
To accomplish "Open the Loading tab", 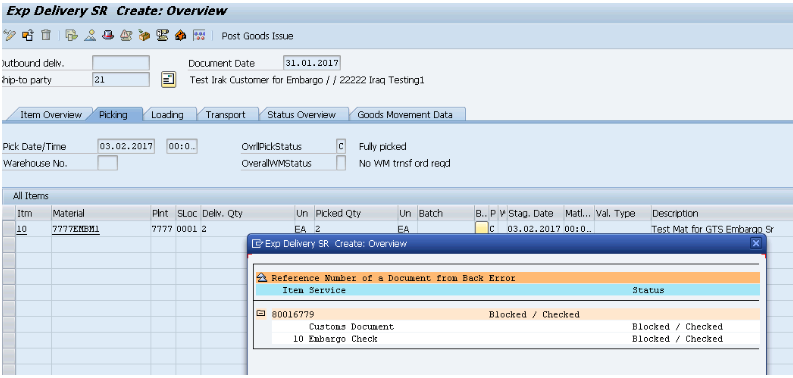I will [x=167, y=115].
